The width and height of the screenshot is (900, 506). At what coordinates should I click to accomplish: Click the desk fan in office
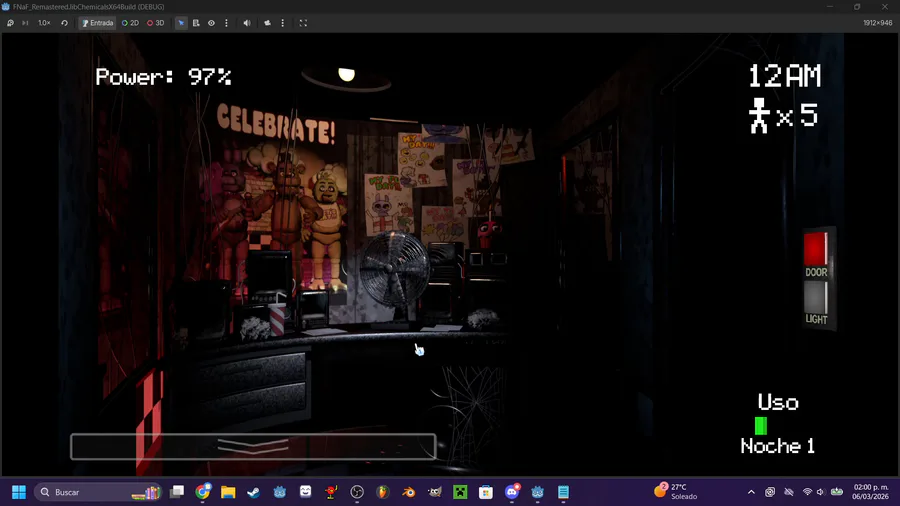pos(394,271)
